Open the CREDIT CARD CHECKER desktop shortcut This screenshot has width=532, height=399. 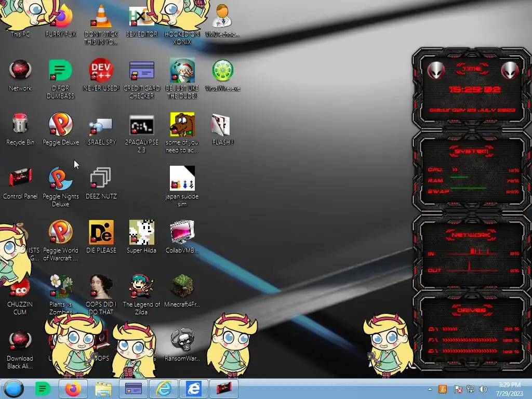point(141,79)
